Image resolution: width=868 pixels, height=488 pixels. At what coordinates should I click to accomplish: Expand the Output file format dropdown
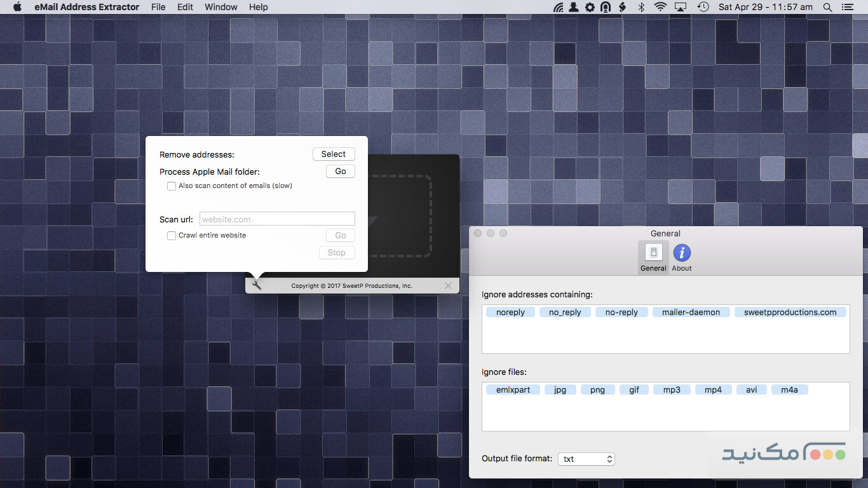point(586,459)
